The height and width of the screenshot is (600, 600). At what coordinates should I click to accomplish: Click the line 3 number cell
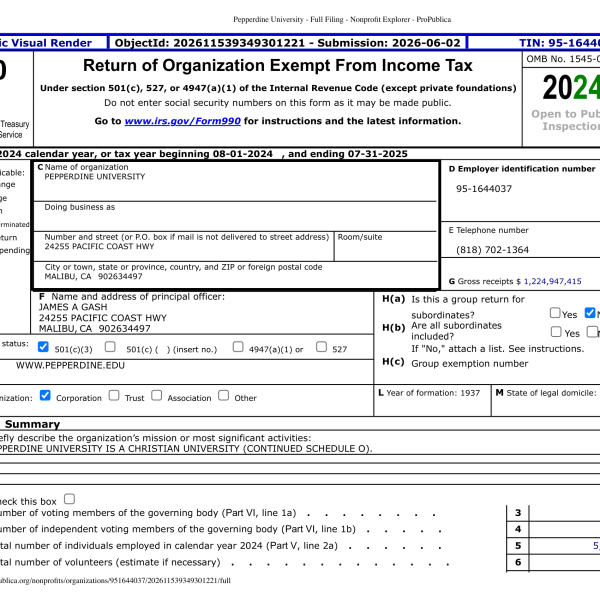pyautogui.click(x=518, y=513)
